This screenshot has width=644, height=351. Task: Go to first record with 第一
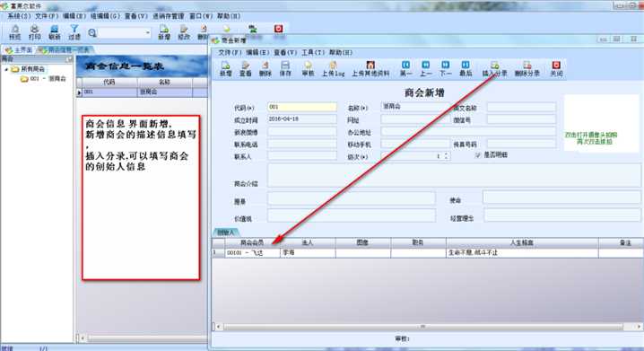click(x=405, y=68)
